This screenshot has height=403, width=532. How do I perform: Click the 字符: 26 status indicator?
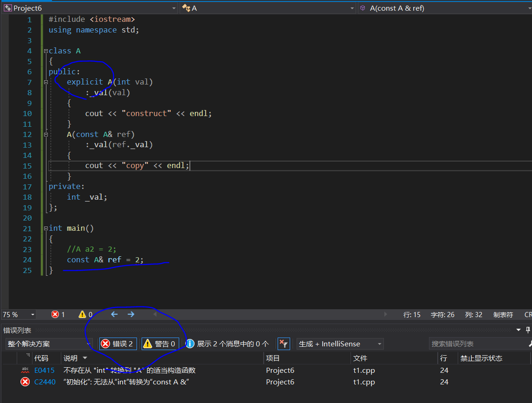tap(442, 315)
